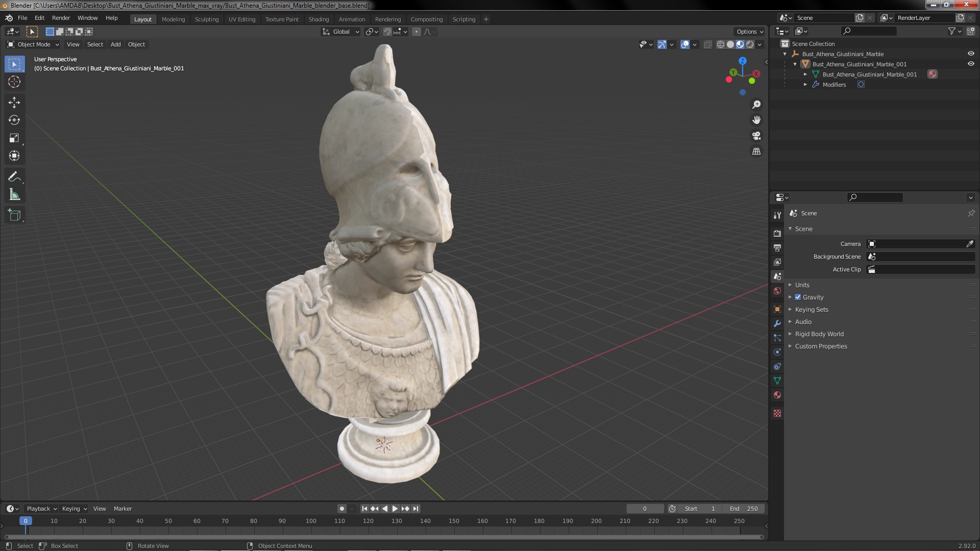Open the Modifier properties wrench tab
This screenshot has height=551, width=980.
777,323
